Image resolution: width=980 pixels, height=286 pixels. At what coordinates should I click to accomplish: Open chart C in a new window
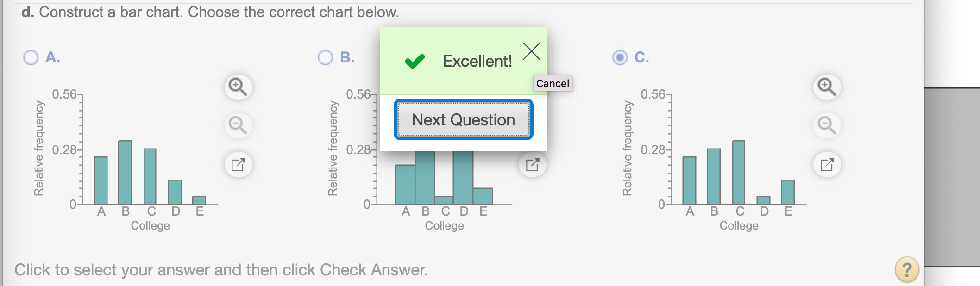pyautogui.click(x=827, y=164)
